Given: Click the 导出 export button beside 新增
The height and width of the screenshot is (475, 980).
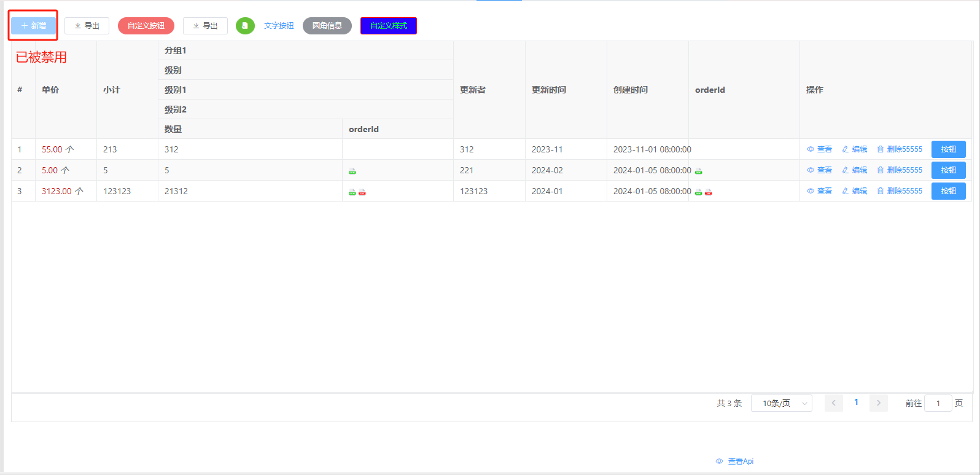Looking at the screenshot, I should tap(87, 26).
